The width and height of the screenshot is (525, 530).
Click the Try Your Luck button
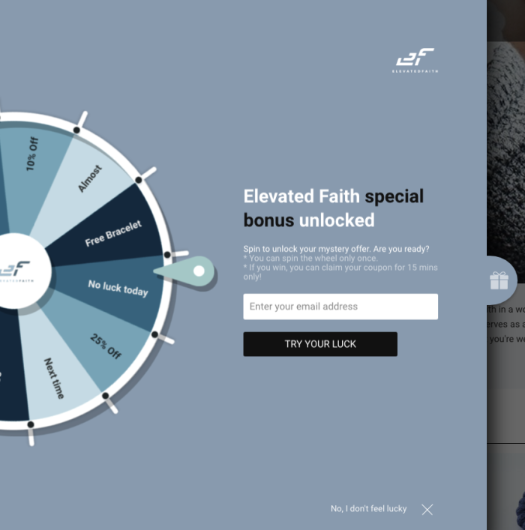pos(320,344)
